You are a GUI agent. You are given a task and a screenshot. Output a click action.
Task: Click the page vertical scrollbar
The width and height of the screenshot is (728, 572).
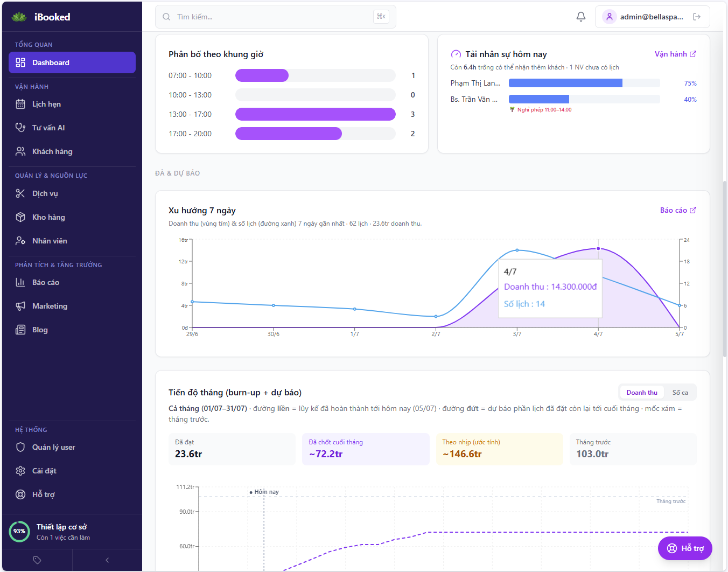point(725,269)
